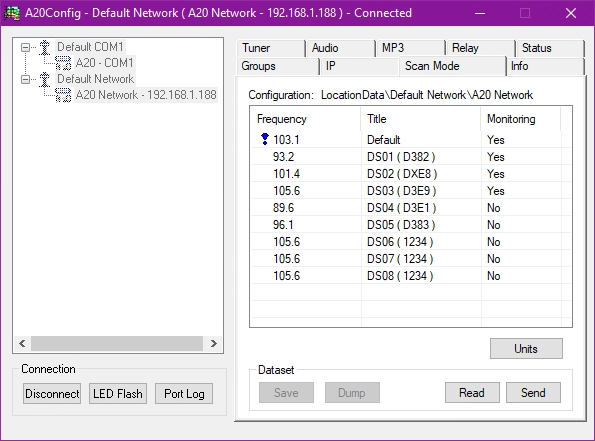Click the antenna icon beside Default Network
This screenshot has width=595, height=441.
coord(44,79)
